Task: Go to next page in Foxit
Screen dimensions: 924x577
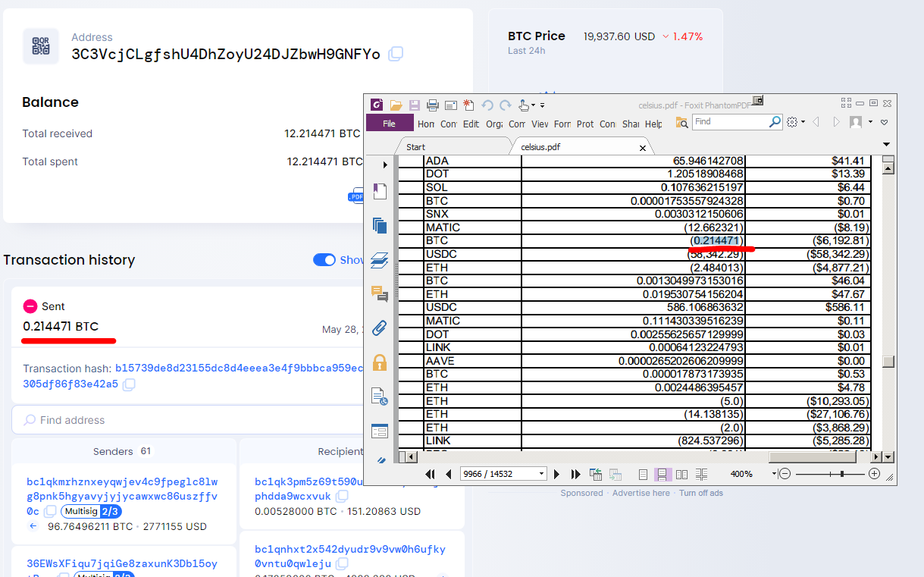Action: (x=557, y=474)
